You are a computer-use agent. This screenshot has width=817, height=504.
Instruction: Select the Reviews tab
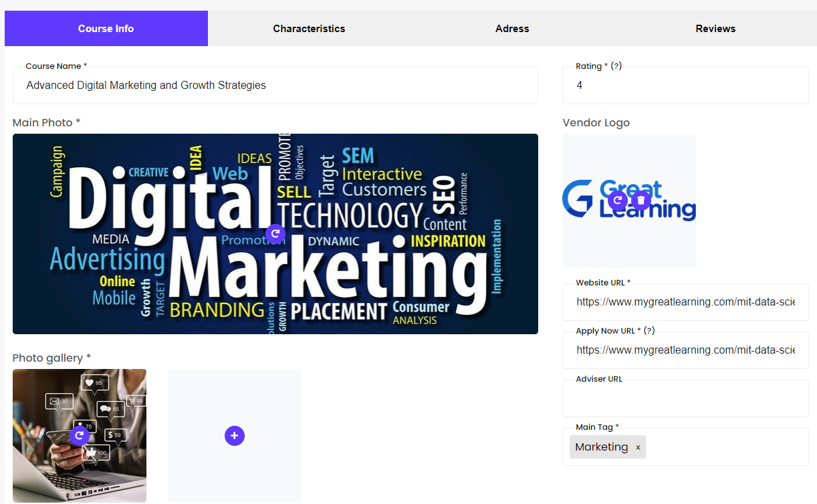tap(715, 29)
